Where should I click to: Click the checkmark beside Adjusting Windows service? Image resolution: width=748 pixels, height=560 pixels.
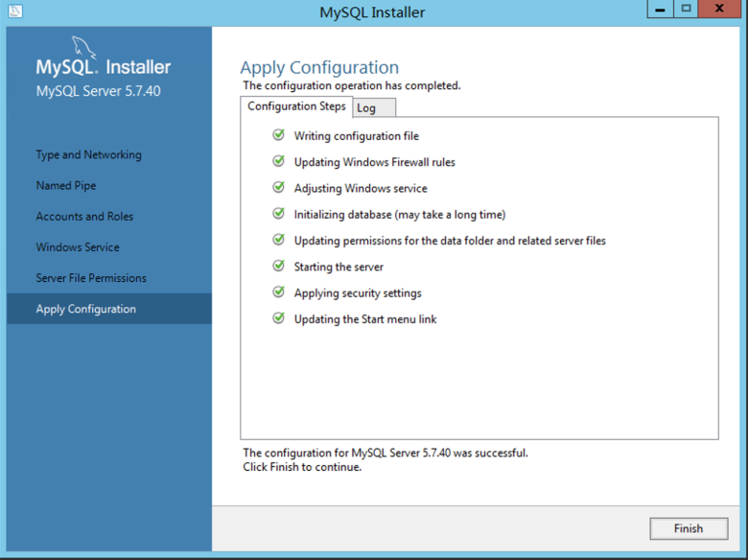pos(278,188)
